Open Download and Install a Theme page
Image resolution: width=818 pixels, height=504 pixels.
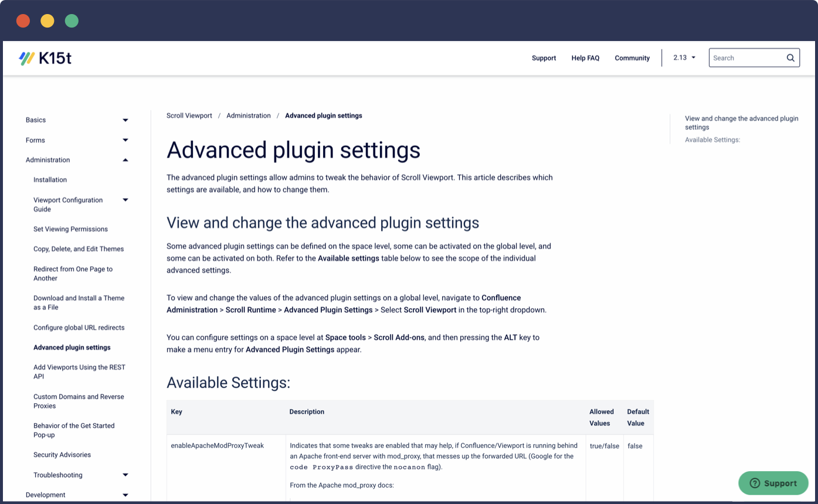click(x=79, y=302)
